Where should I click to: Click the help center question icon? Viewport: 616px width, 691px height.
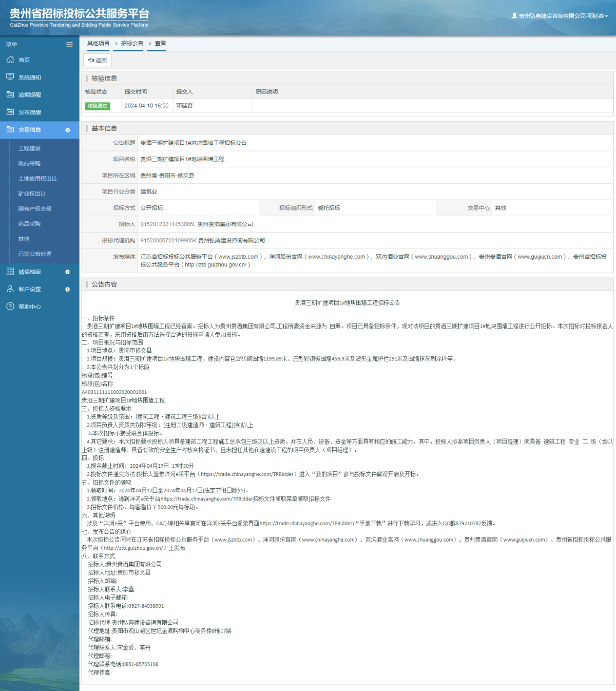point(10,306)
